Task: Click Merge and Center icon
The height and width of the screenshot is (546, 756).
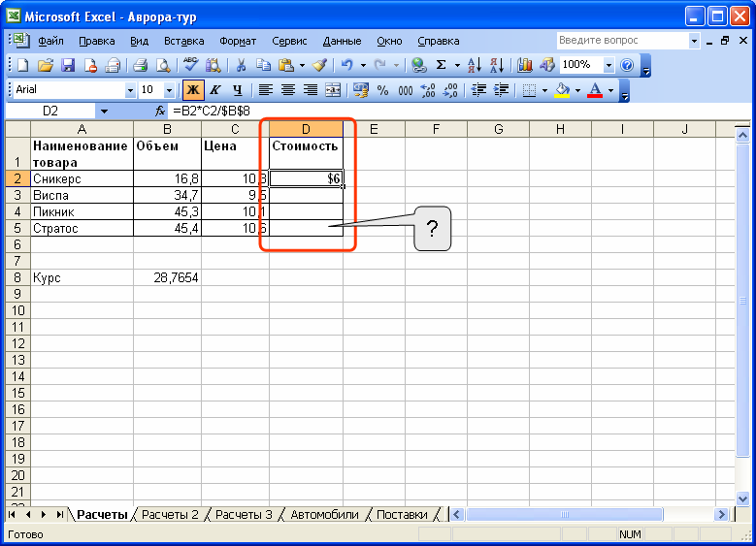Action: tap(333, 90)
